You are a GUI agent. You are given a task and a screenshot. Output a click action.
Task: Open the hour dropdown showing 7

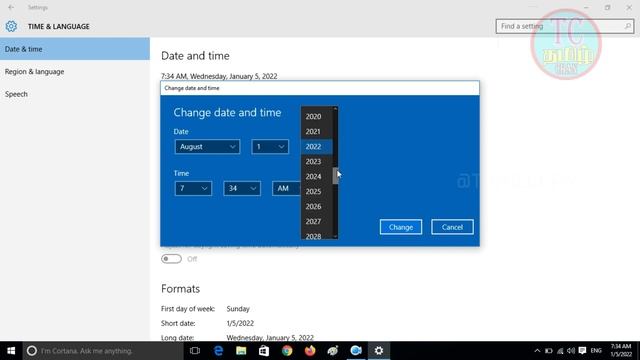tap(193, 188)
